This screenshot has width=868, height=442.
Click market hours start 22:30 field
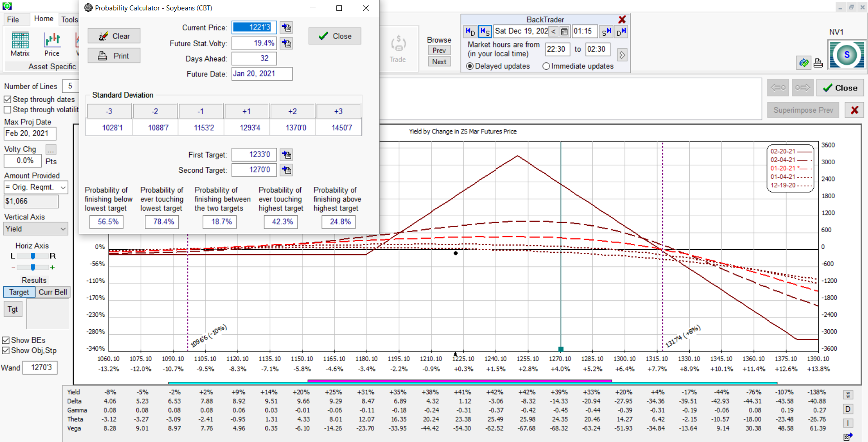pos(557,49)
